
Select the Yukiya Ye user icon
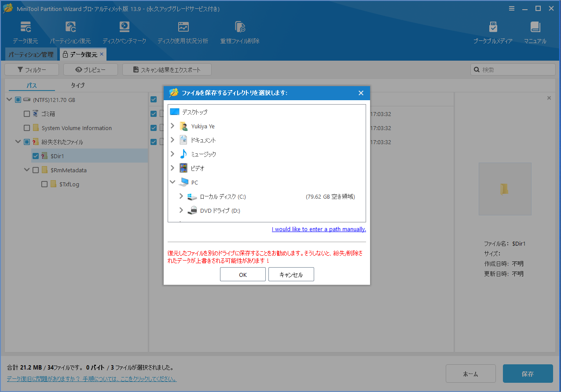tap(183, 126)
